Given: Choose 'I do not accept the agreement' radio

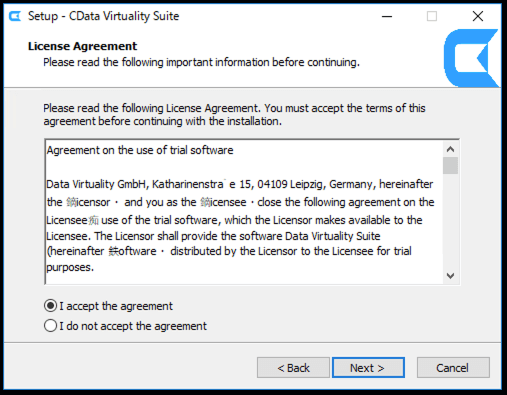Looking at the screenshot, I should pyautogui.click(x=50, y=326).
